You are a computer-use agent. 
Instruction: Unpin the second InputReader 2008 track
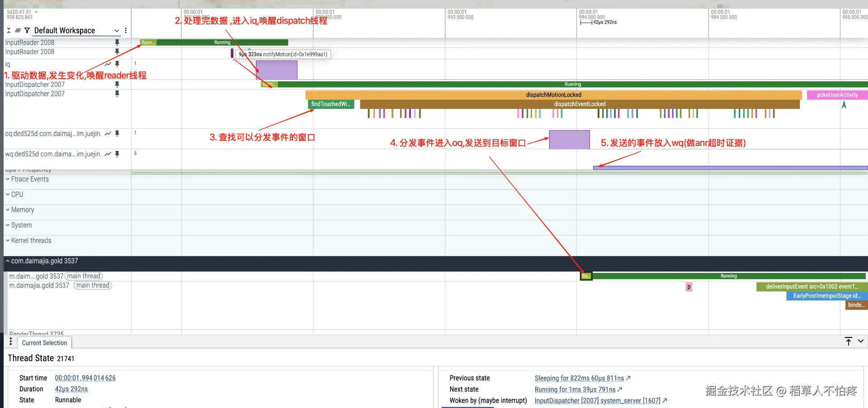coord(117,52)
